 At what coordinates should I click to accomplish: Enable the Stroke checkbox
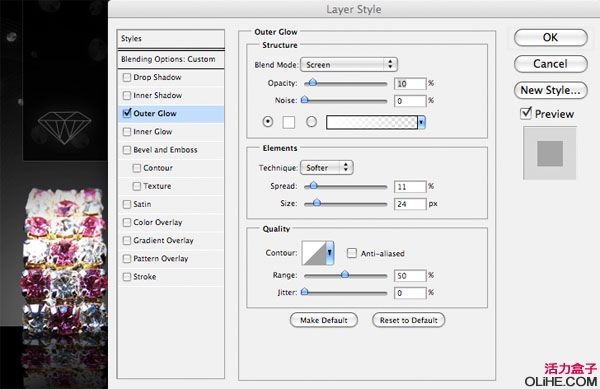[127, 277]
